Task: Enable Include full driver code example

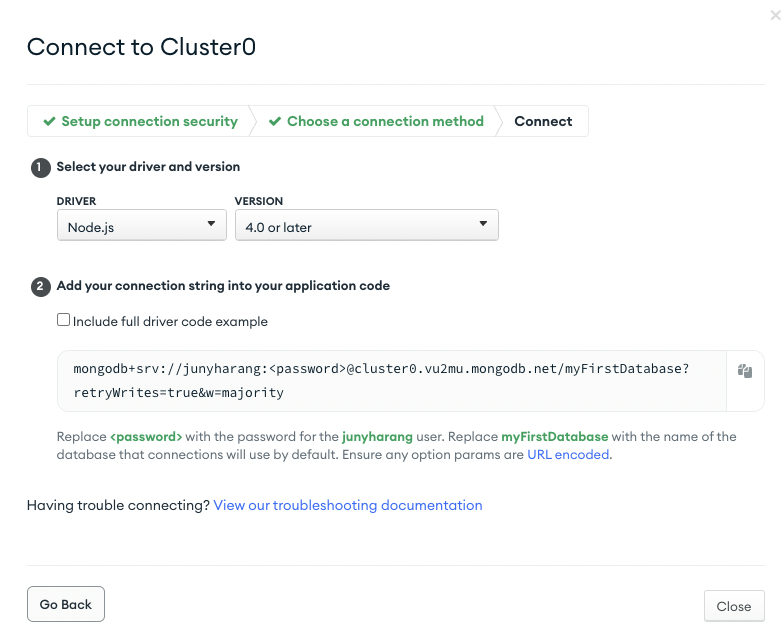Action: [63, 320]
